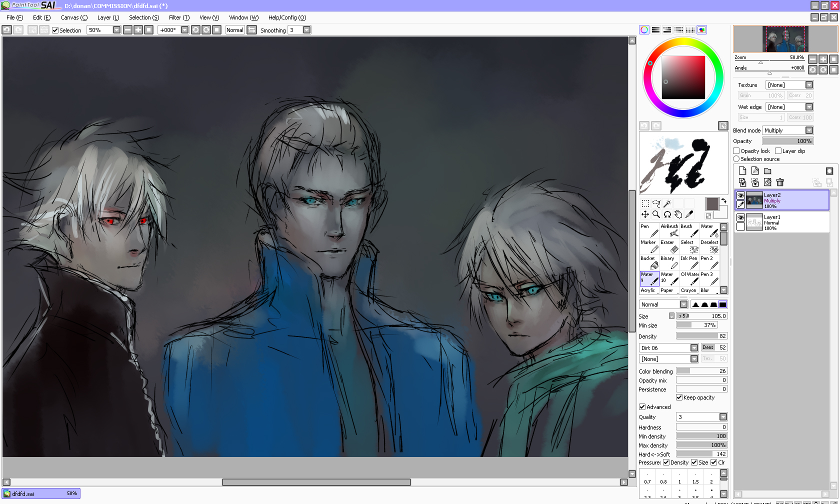
Task: Open the Quality dropdown
Action: click(x=702, y=417)
